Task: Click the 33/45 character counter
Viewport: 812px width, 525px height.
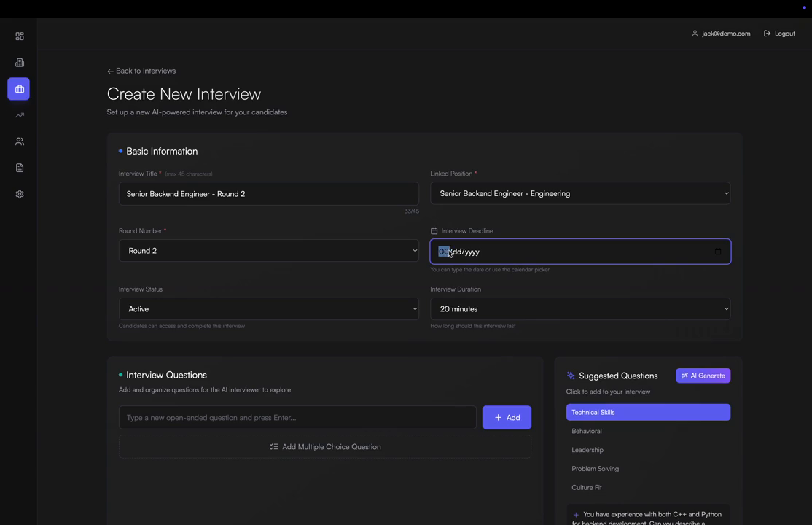Action: tap(412, 211)
